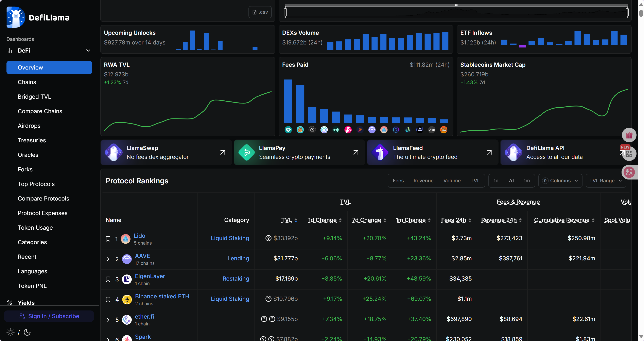Screen dimensions: 644x341
Task: Open Top Protocols page
Action: pos(36,184)
